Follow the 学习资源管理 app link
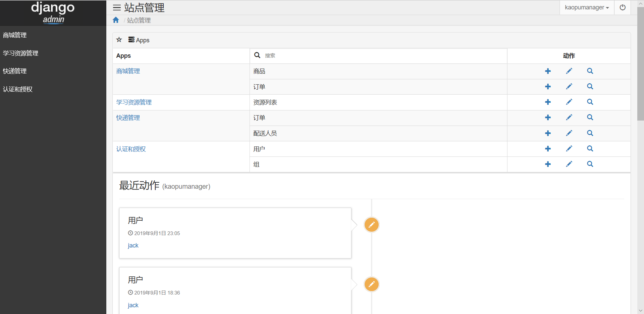This screenshot has width=644, height=314. [x=133, y=102]
